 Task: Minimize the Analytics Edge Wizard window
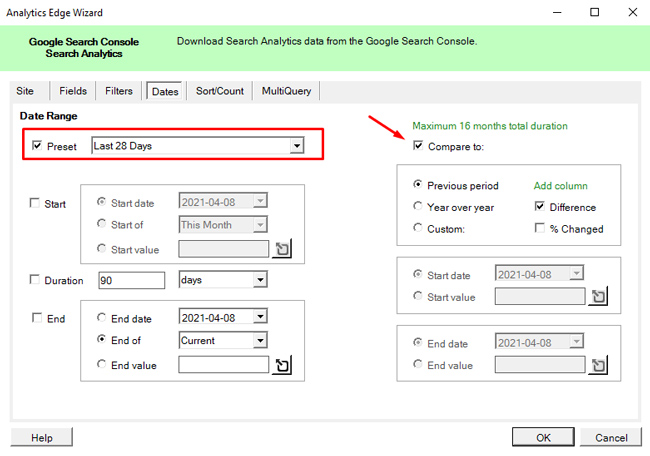[557, 12]
